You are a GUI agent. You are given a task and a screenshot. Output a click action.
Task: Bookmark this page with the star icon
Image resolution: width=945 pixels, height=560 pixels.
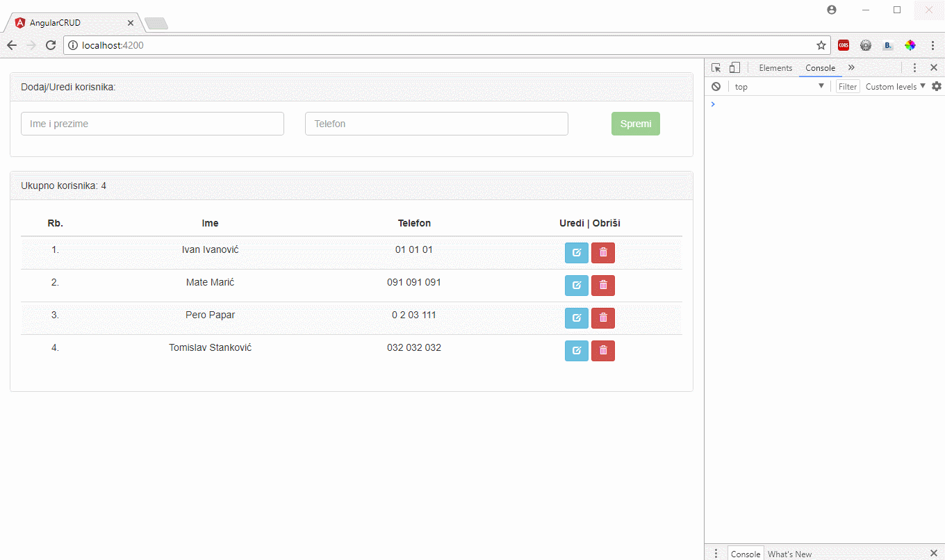click(x=821, y=46)
